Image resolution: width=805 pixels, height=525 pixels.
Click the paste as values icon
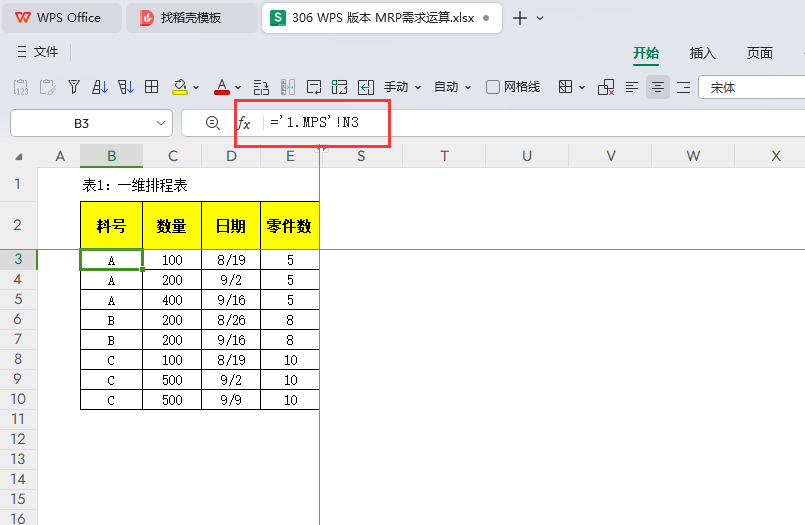[x=21, y=87]
